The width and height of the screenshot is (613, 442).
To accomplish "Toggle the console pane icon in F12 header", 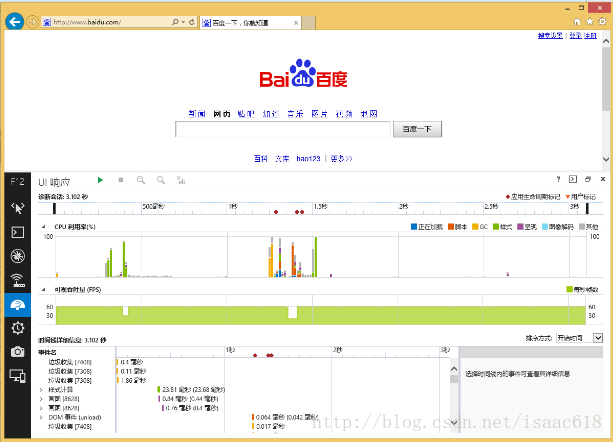I will [573, 179].
